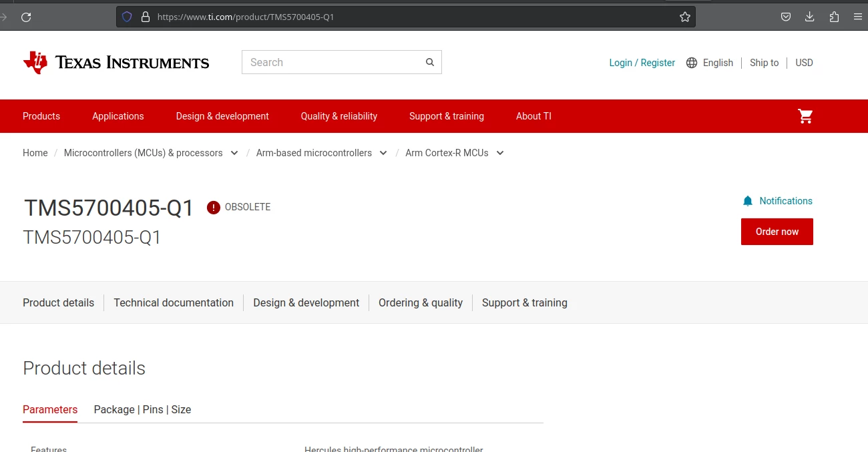View site security padlock info
Image resolution: width=868 pixels, height=452 pixels.
[x=145, y=17]
